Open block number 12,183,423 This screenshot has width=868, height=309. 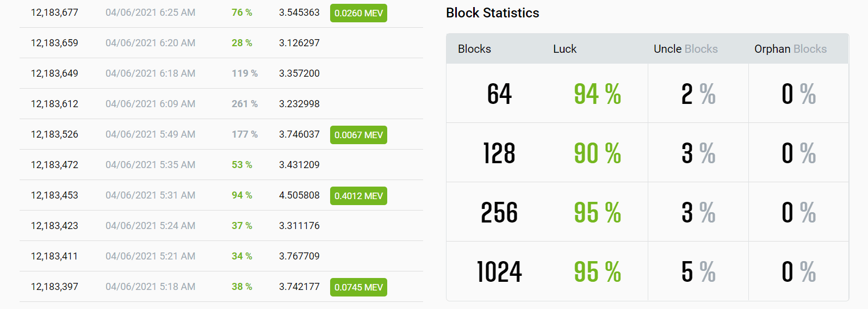click(x=54, y=226)
